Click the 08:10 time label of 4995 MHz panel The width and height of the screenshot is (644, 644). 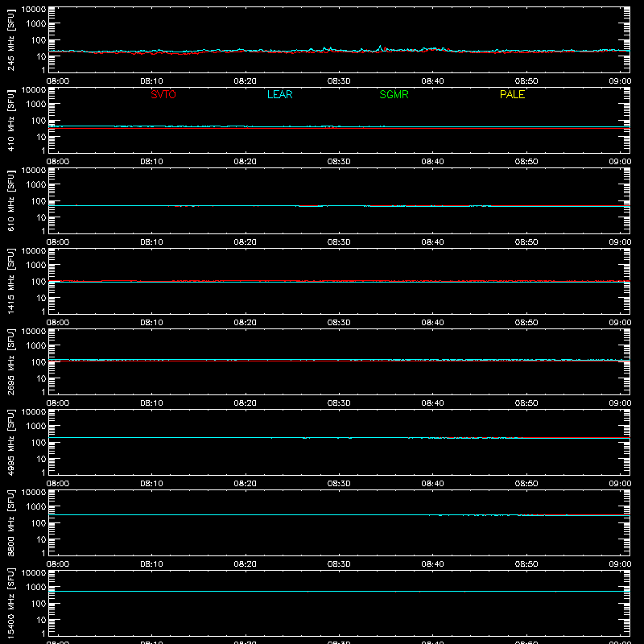pyautogui.click(x=151, y=484)
